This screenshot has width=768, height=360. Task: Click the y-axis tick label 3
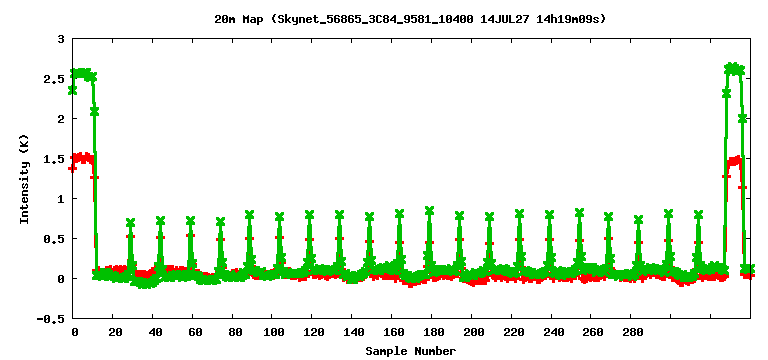pos(62,39)
